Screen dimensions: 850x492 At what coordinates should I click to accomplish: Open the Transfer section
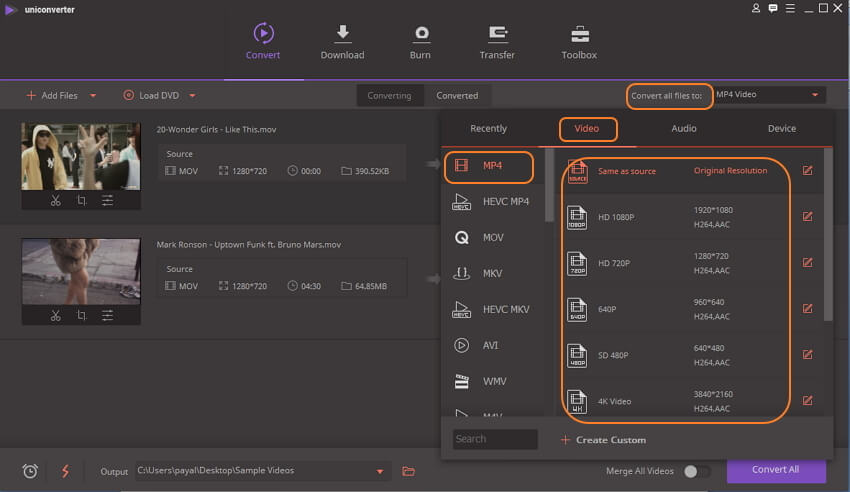pos(497,41)
